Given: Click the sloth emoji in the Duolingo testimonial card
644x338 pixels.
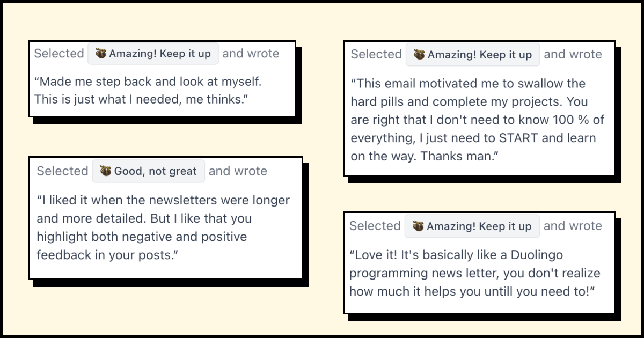Looking at the screenshot, I should (x=418, y=226).
